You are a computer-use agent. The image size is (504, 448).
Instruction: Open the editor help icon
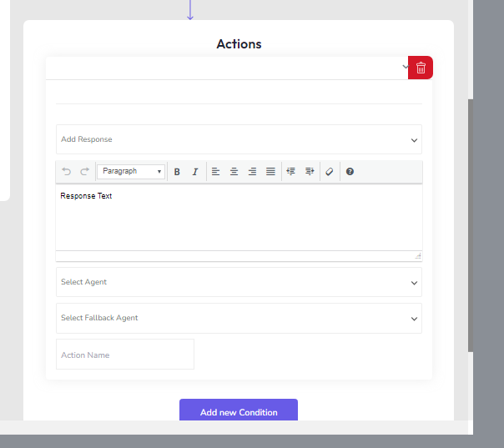(350, 172)
